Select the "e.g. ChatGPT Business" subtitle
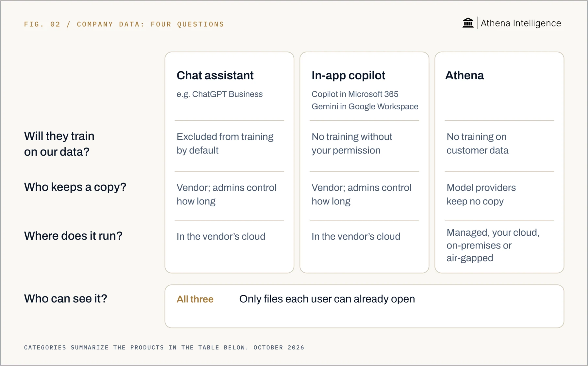 (220, 94)
